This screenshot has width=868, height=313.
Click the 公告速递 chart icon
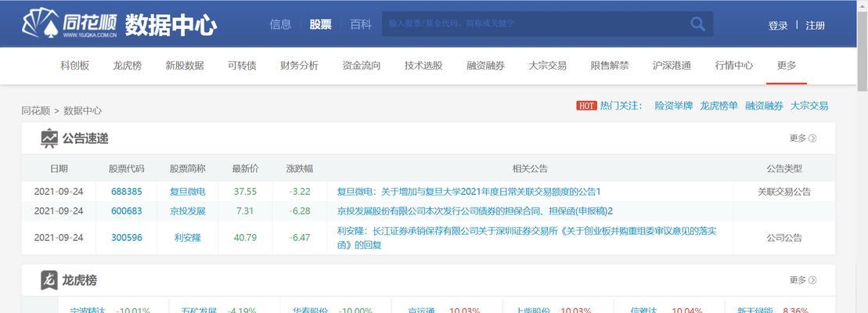pyautogui.click(x=49, y=139)
